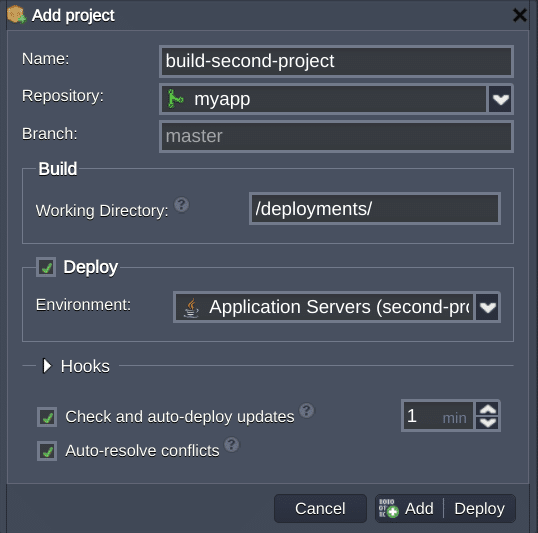The height and width of the screenshot is (533, 538).
Task: Select the Application Servers environment combo box
Action: pyautogui.click(x=337, y=307)
